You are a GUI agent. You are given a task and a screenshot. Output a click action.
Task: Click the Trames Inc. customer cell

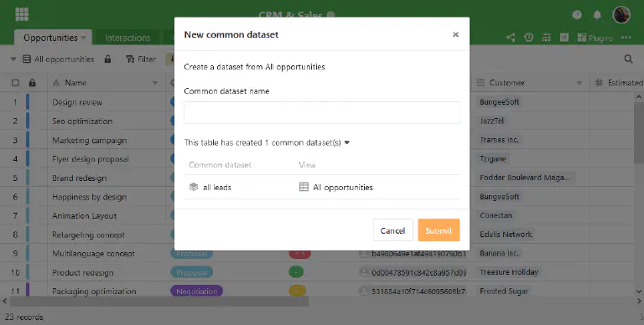click(499, 140)
